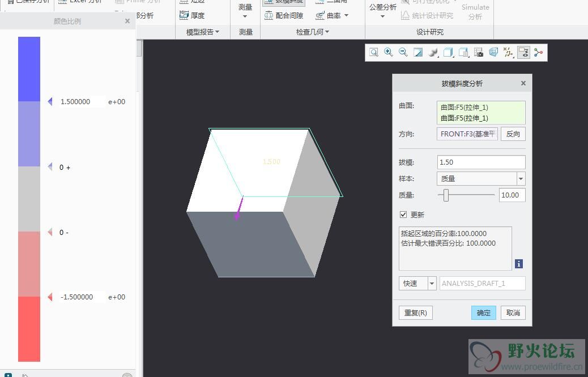
Task: Click the perspective view cube icon
Action: (493, 53)
